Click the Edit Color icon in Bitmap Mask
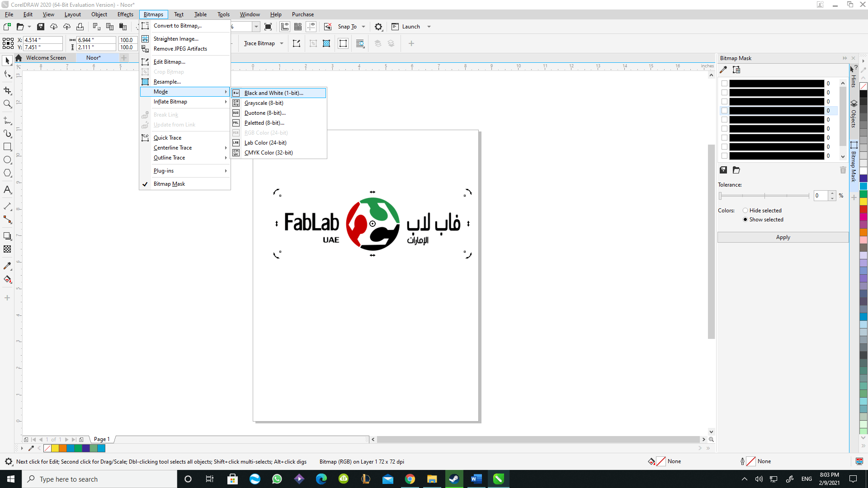 pyautogui.click(x=736, y=70)
